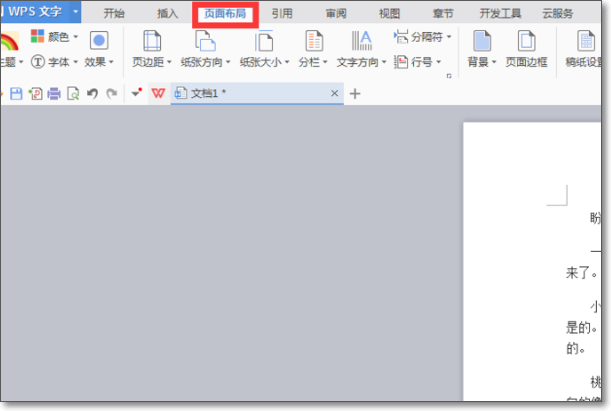Click the 页面边框 page border icon

tap(526, 41)
